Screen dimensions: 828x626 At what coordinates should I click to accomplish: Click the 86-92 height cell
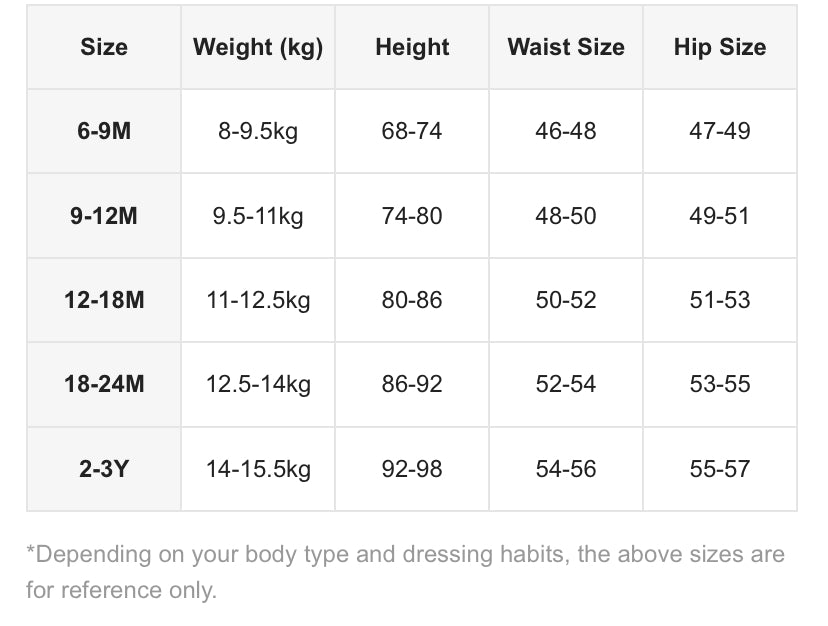[x=412, y=384]
